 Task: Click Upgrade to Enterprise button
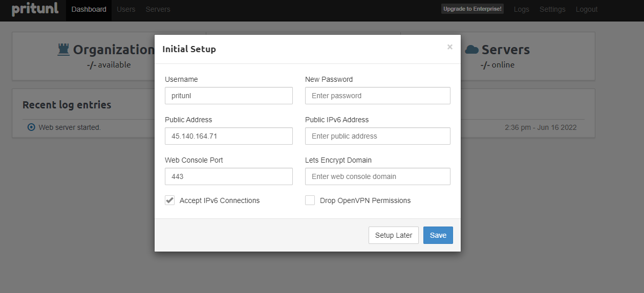coord(473,9)
